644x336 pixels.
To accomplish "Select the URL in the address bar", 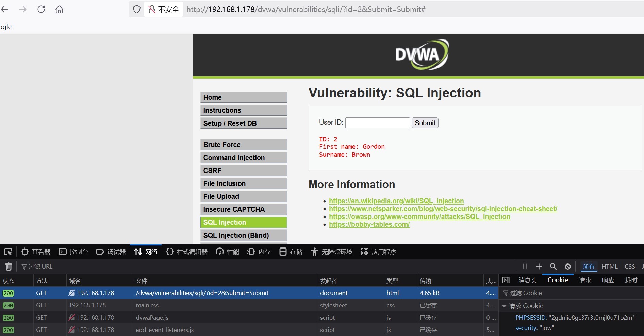I will tap(306, 9).
